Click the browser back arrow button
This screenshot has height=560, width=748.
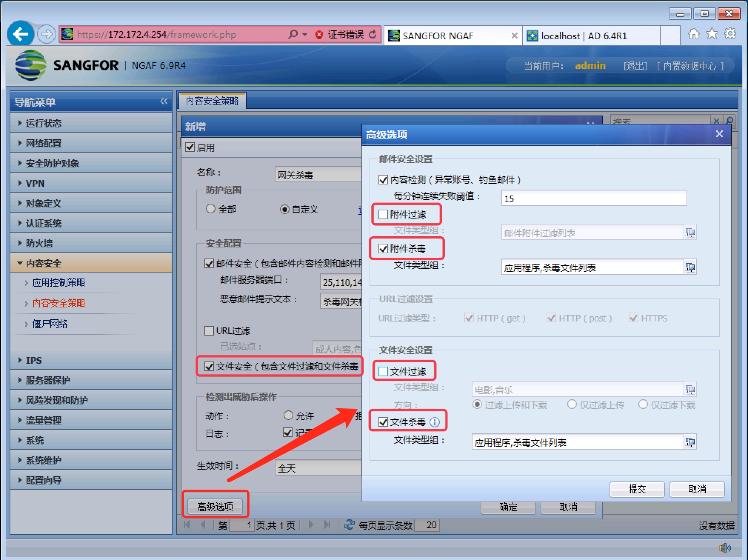(x=21, y=34)
